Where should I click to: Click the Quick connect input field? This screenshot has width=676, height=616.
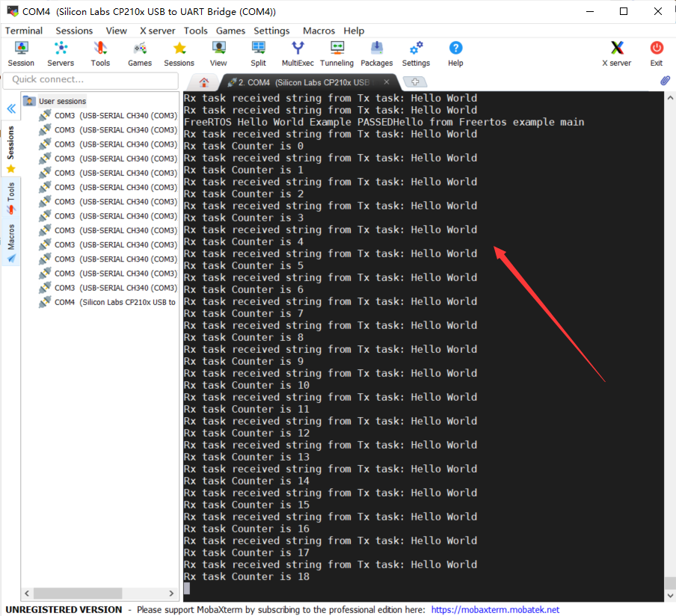[x=90, y=80]
